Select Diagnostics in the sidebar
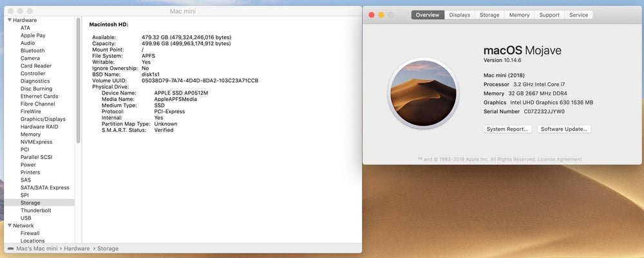This screenshot has height=258, width=644. (35, 81)
